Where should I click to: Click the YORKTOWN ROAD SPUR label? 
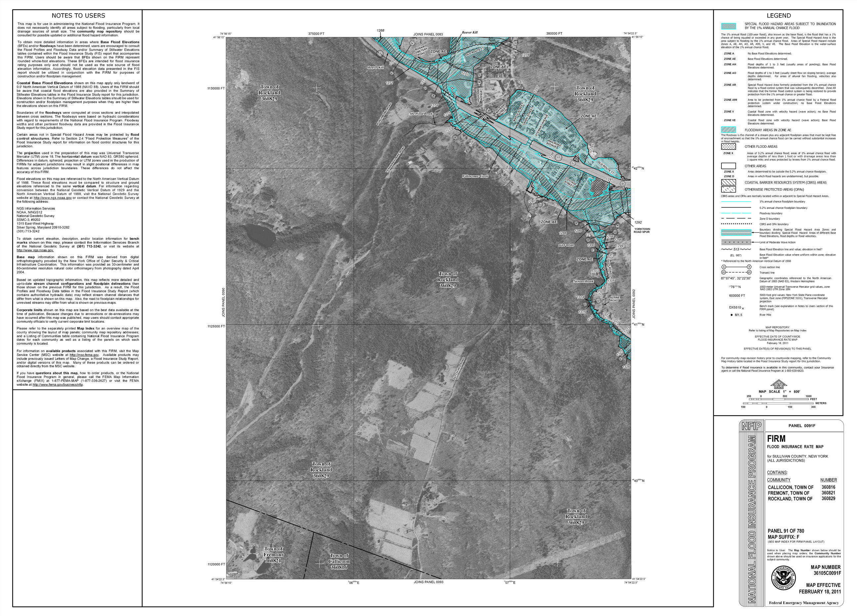[x=642, y=230]
